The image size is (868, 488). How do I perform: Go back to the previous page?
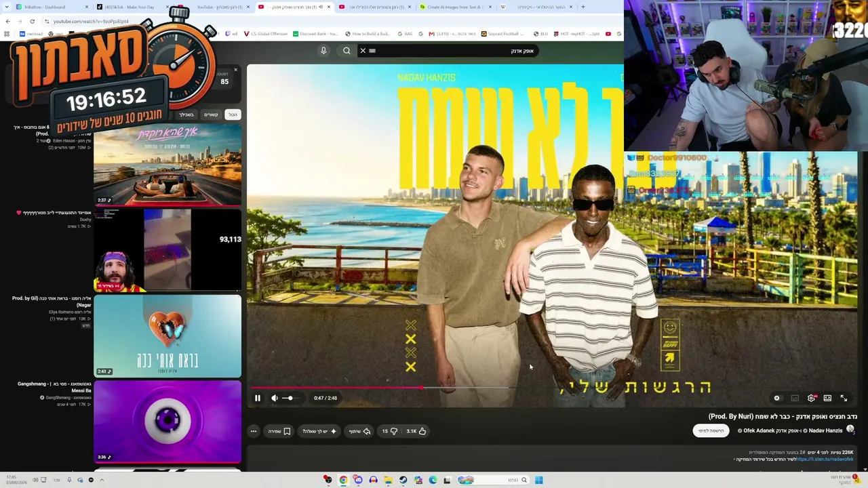point(7,21)
